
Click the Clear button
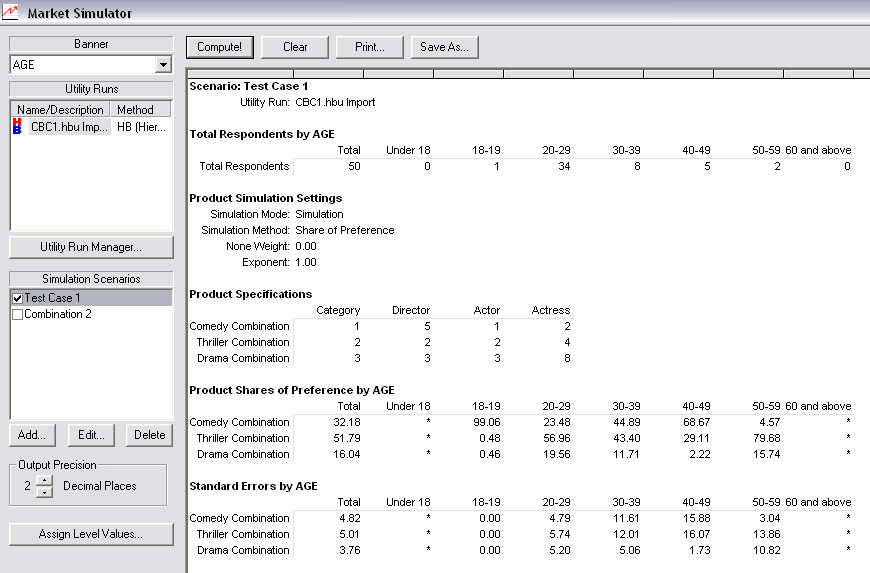[295, 47]
